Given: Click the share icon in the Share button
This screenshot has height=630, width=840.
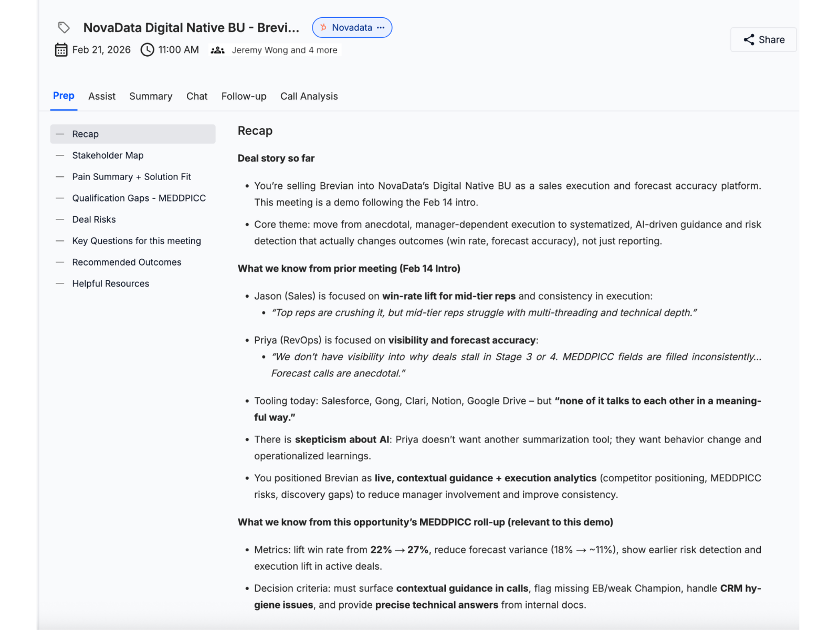Looking at the screenshot, I should tap(749, 40).
